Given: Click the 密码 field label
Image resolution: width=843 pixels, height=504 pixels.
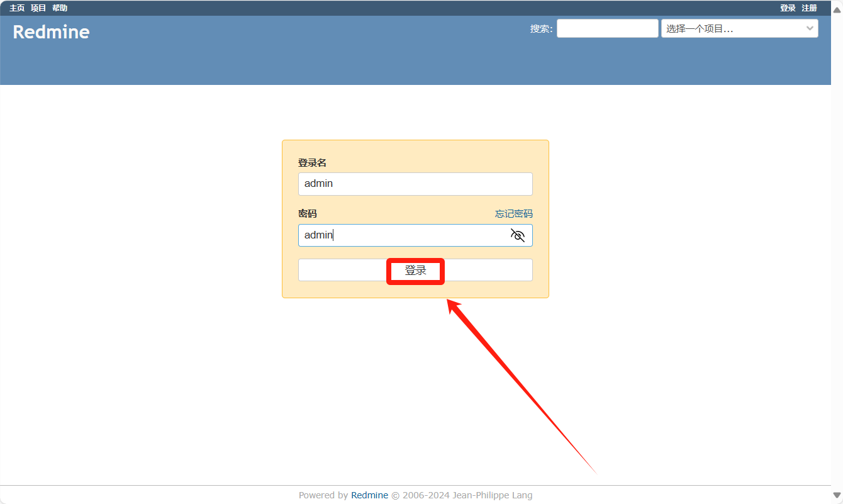Looking at the screenshot, I should click(307, 214).
